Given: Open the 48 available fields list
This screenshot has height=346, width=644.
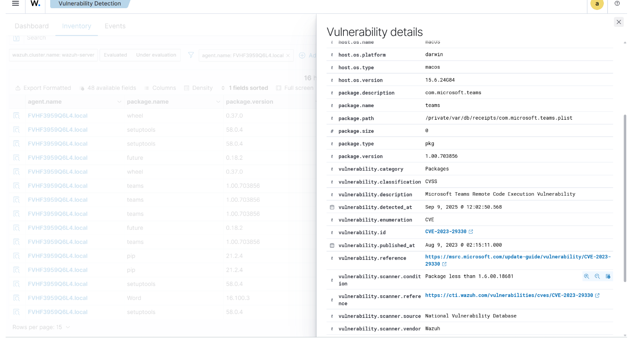Looking at the screenshot, I should tap(108, 88).
